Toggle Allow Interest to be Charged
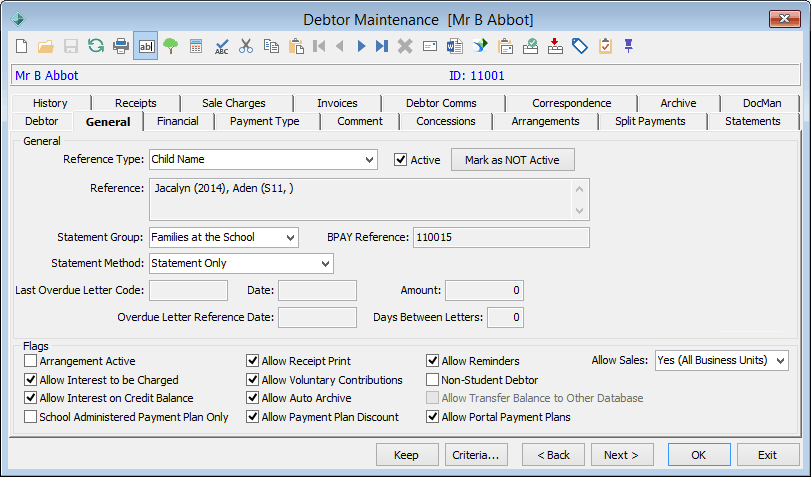The width and height of the screenshot is (811, 477). (x=31, y=380)
